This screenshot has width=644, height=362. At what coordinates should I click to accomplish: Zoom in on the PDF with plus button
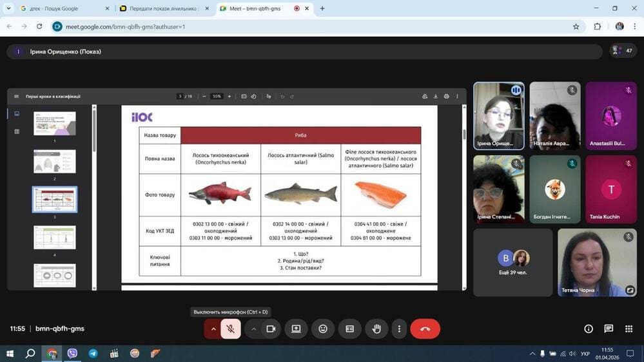click(229, 97)
